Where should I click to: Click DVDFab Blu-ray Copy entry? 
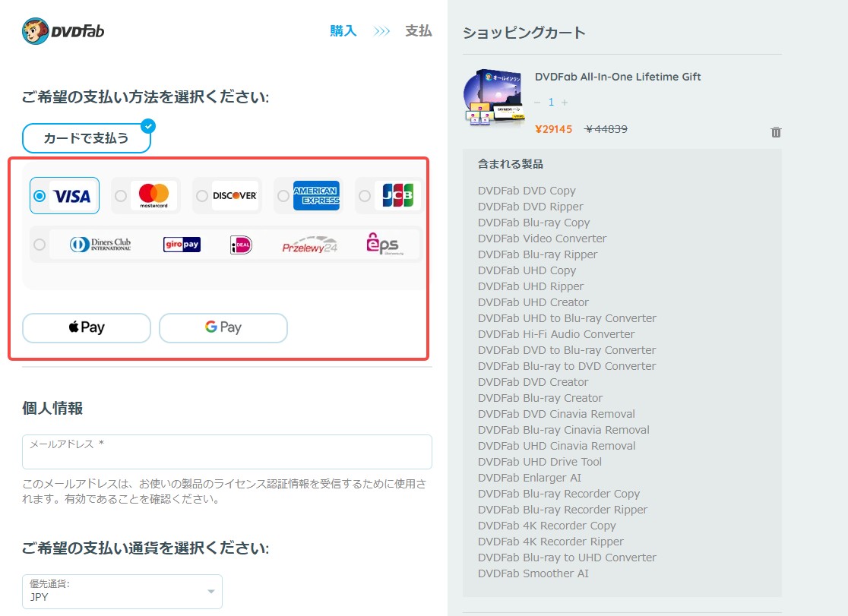pos(533,223)
